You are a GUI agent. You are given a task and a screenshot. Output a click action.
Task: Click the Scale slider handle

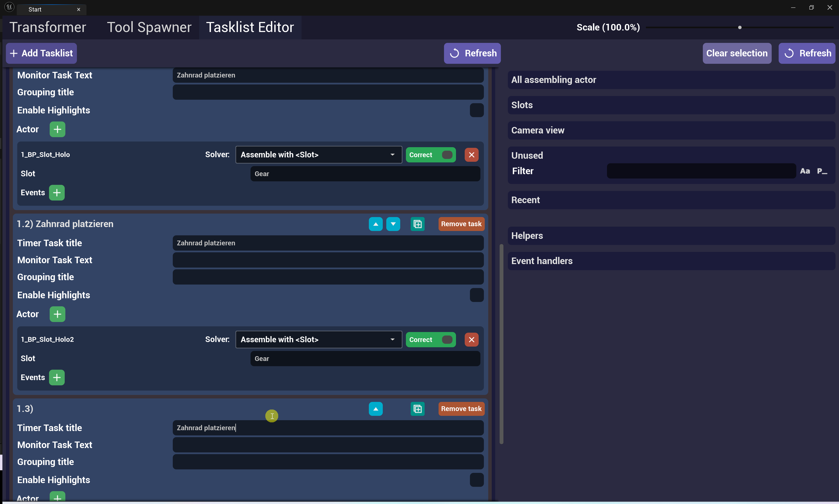click(x=740, y=27)
